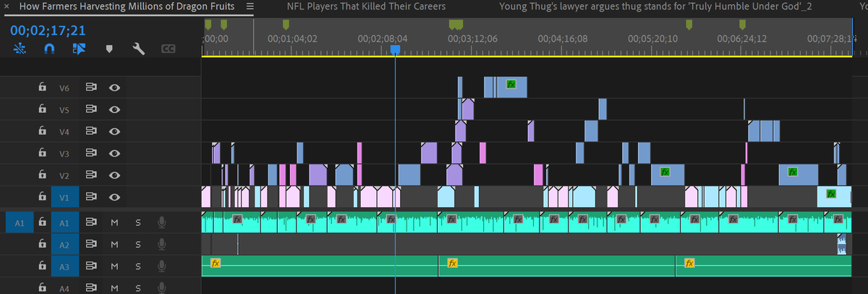This screenshot has height=294, width=868.
Task: Hide track V2 with its eye icon
Action: point(114,175)
